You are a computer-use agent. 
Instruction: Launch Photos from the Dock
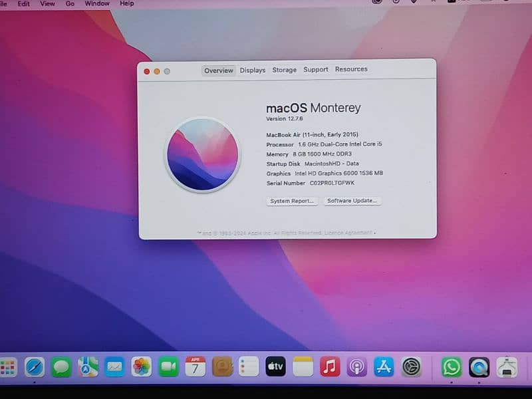coord(142,367)
